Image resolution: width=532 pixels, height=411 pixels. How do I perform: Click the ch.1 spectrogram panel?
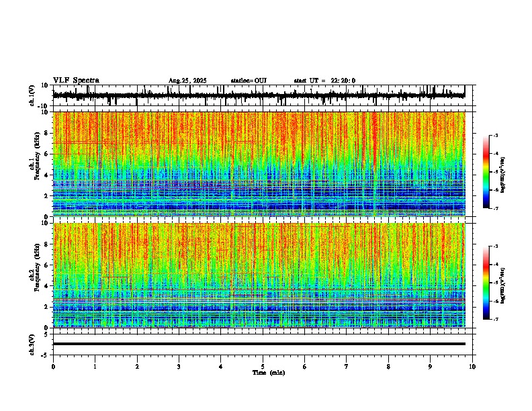[x=259, y=164]
